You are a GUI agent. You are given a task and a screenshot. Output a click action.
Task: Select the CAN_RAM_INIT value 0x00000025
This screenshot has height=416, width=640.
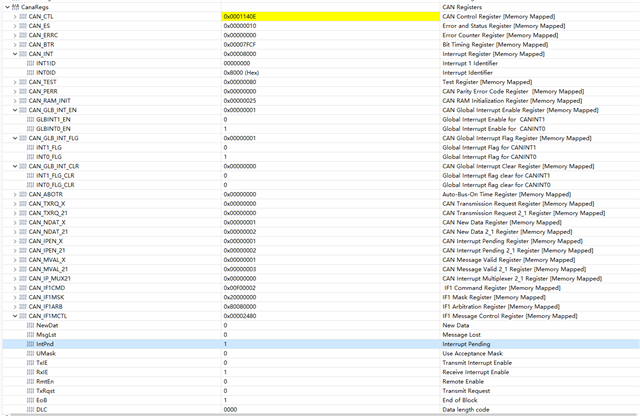click(240, 101)
